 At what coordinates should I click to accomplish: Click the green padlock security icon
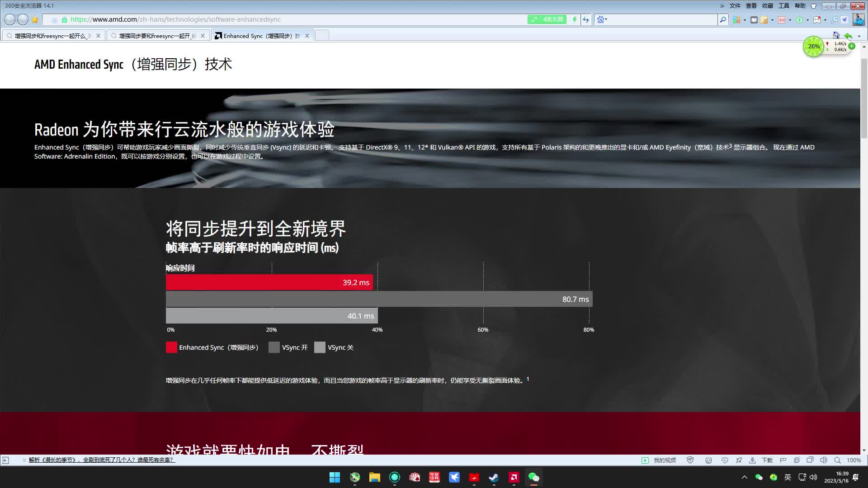pyautogui.click(x=64, y=19)
